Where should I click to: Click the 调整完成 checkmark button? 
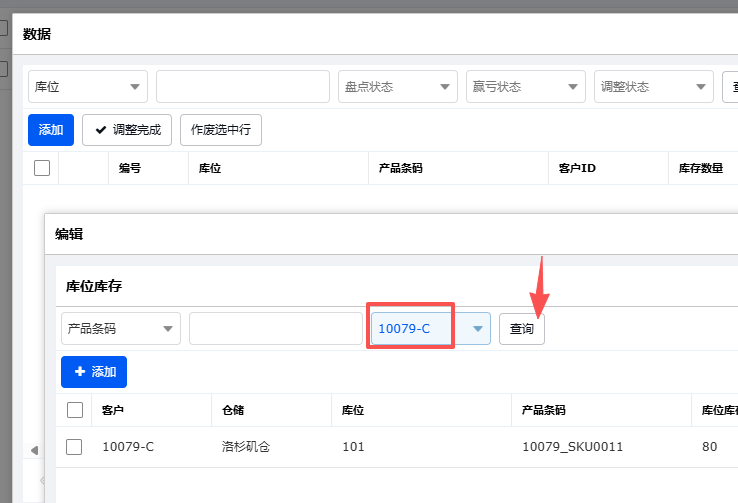point(127,130)
